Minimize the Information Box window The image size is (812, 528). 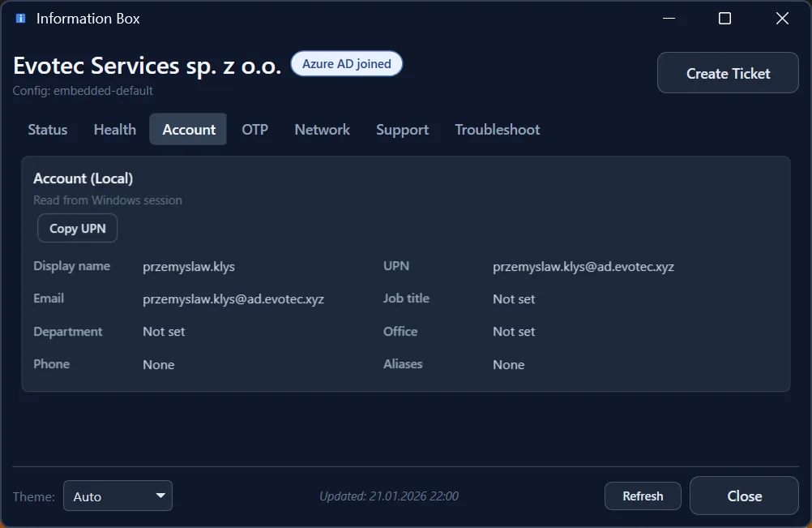(669, 19)
